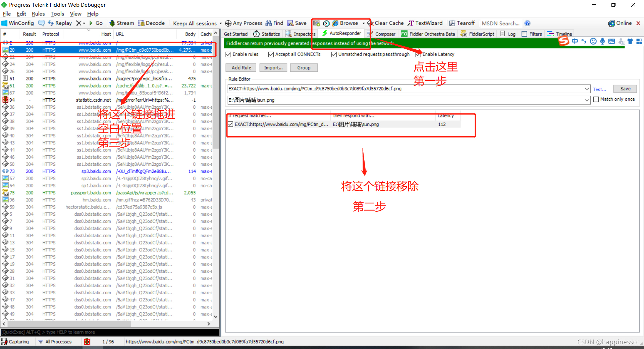
Task: Open the View menu
Action: click(x=75, y=14)
